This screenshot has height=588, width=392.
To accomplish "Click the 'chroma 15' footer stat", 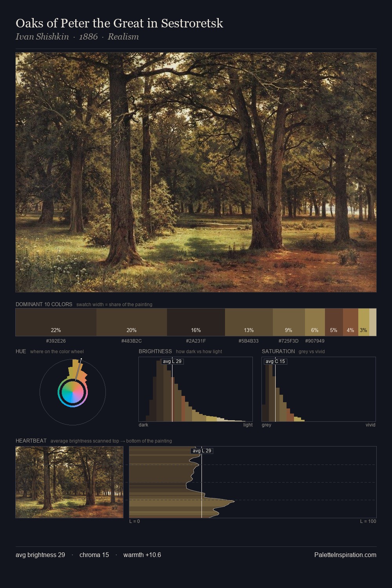I will (94, 555).
